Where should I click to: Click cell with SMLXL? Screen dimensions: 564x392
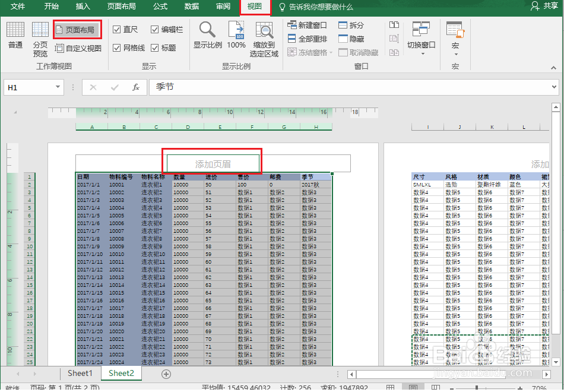427,185
